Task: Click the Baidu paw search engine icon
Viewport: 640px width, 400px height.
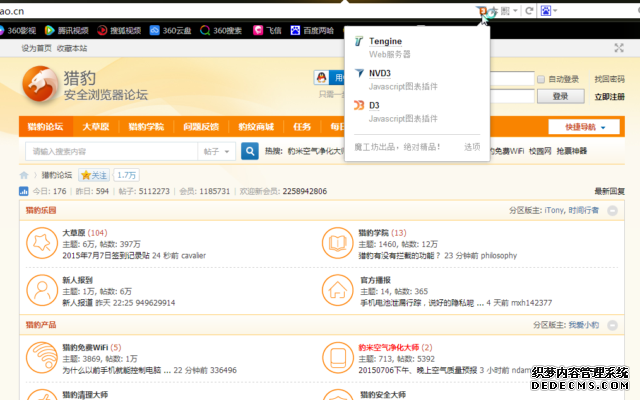Action: [x=545, y=11]
